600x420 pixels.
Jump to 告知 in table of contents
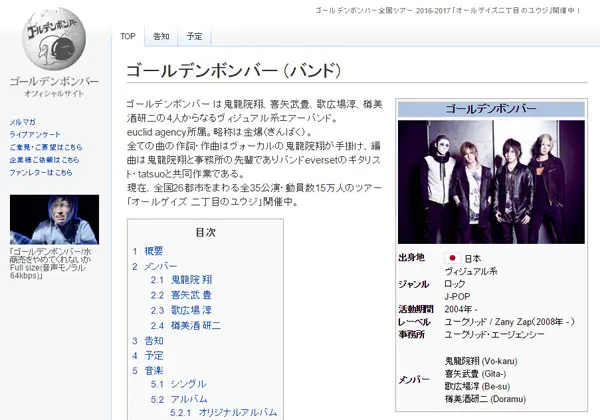click(x=154, y=340)
